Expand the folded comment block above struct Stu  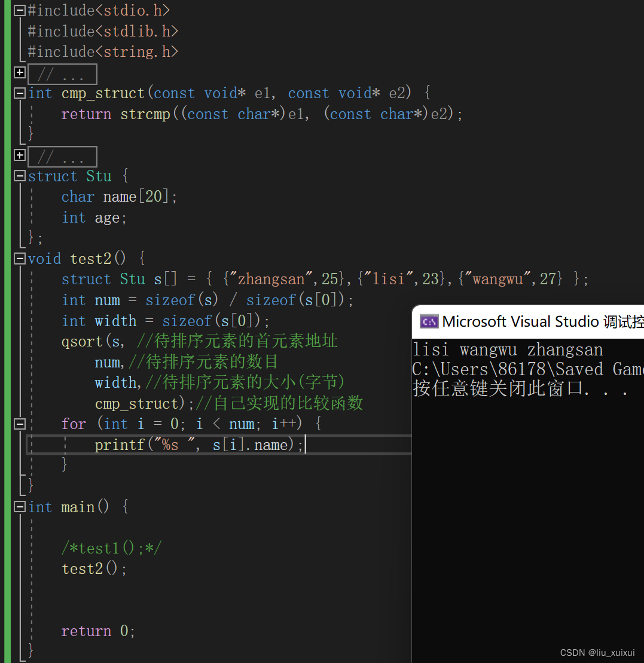click(x=20, y=155)
